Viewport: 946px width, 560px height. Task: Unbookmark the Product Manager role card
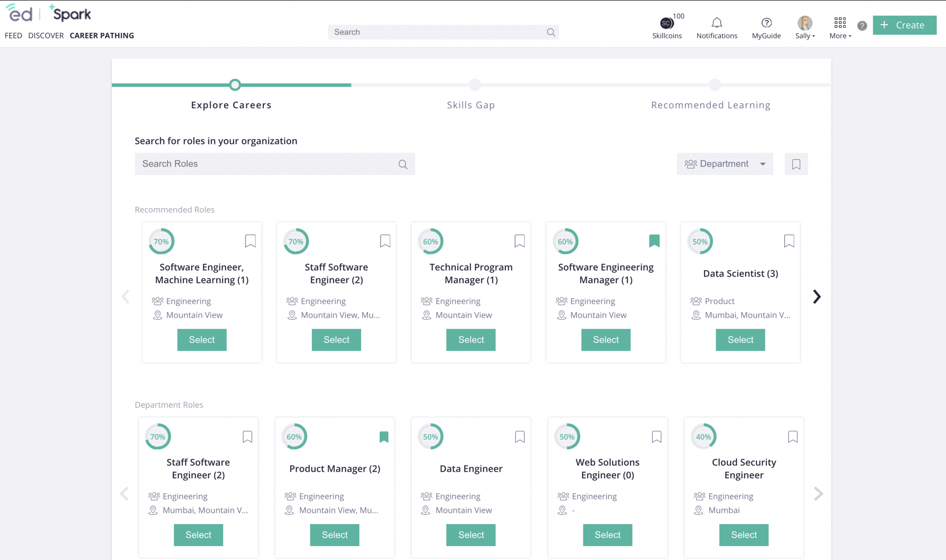tap(384, 436)
